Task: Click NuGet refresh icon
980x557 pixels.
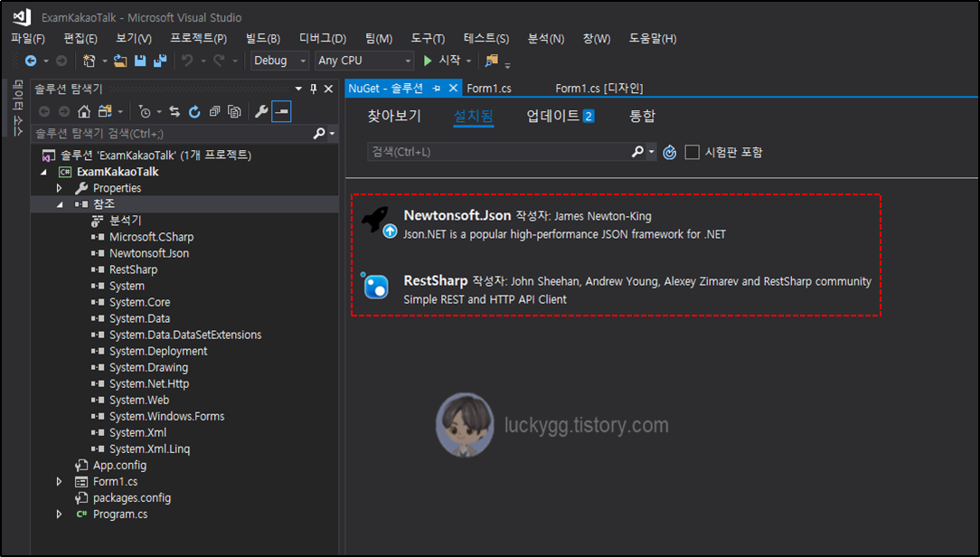Action: pos(669,152)
